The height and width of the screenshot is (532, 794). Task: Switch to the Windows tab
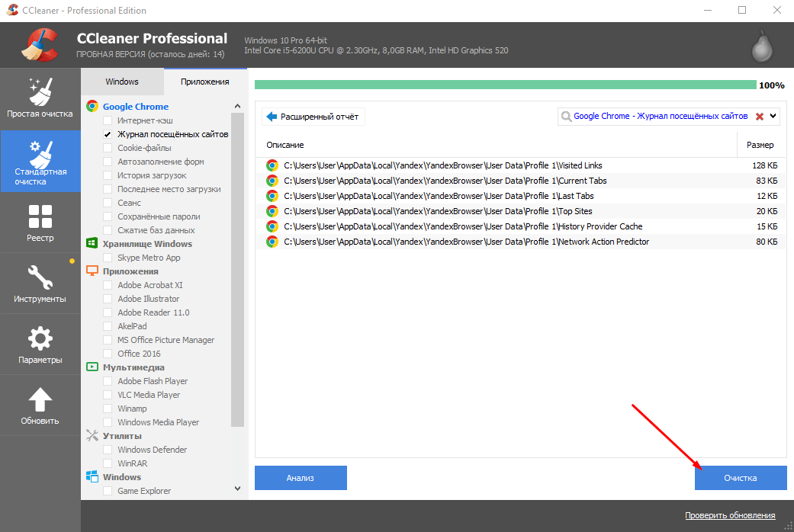[x=122, y=82]
